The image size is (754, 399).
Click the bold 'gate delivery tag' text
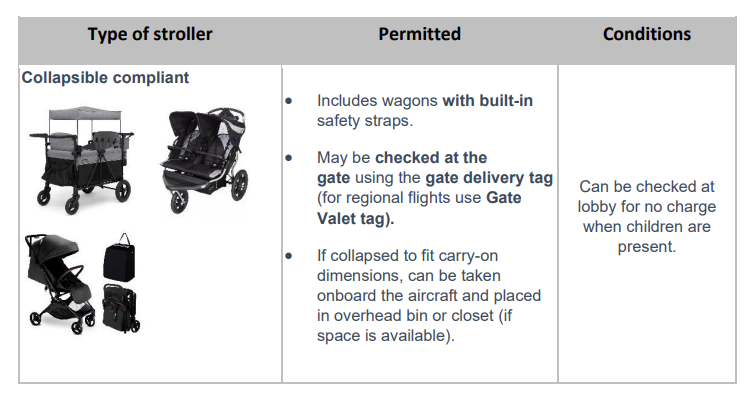point(489,178)
